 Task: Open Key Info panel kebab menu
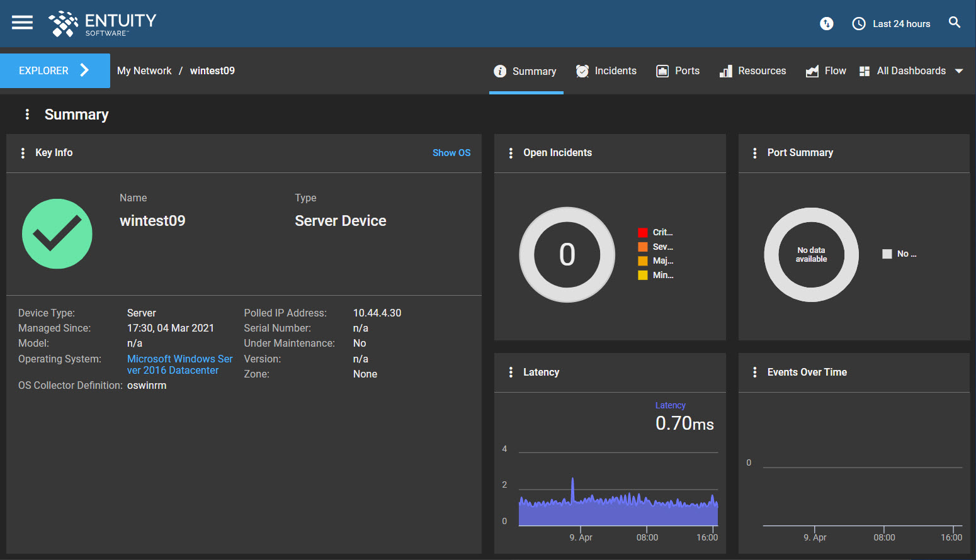pyautogui.click(x=23, y=153)
